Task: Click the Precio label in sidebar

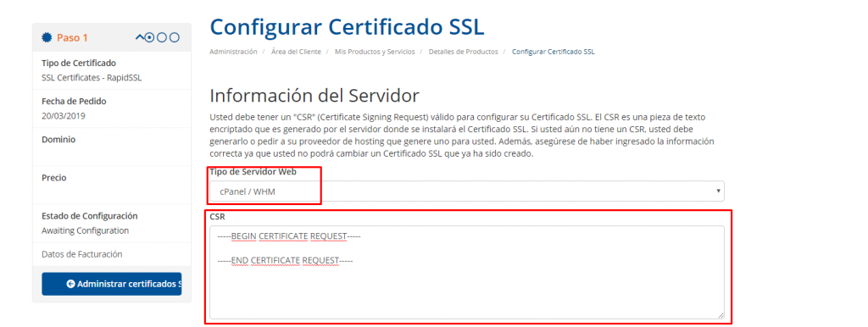Action: [x=54, y=178]
